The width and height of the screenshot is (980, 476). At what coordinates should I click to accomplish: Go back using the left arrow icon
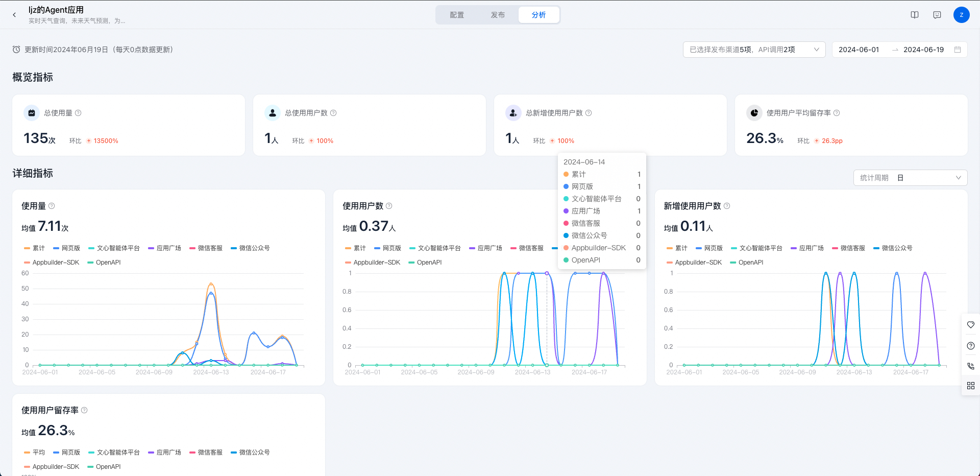14,15
